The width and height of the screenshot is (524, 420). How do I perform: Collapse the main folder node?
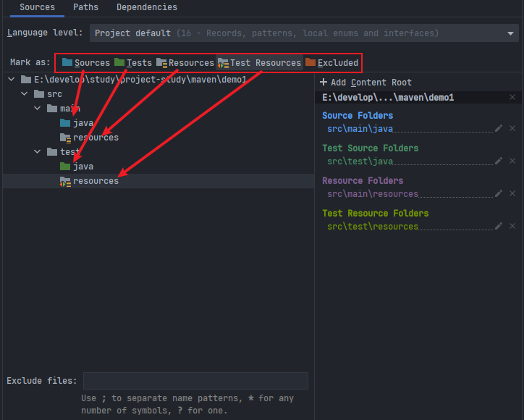coord(38,109)
